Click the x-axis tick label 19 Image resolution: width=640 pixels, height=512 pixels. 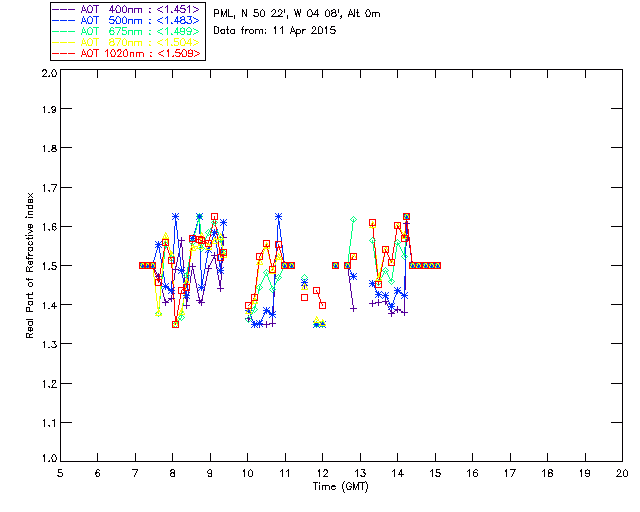pos(585,473)
